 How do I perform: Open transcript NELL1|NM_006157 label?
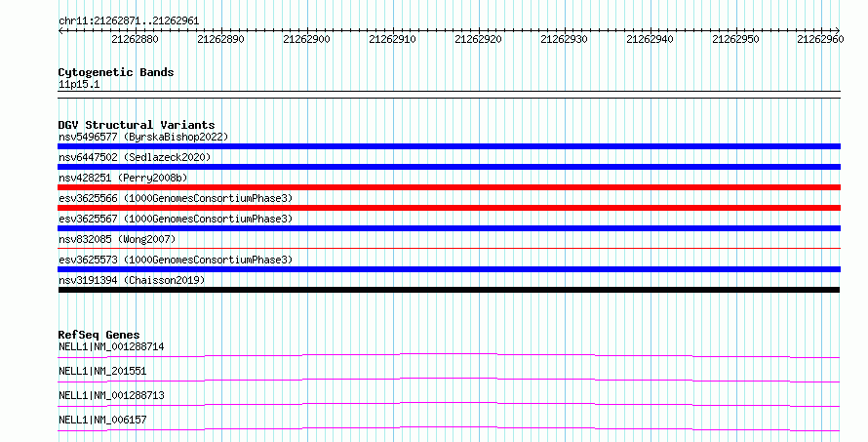coord(101,420)
